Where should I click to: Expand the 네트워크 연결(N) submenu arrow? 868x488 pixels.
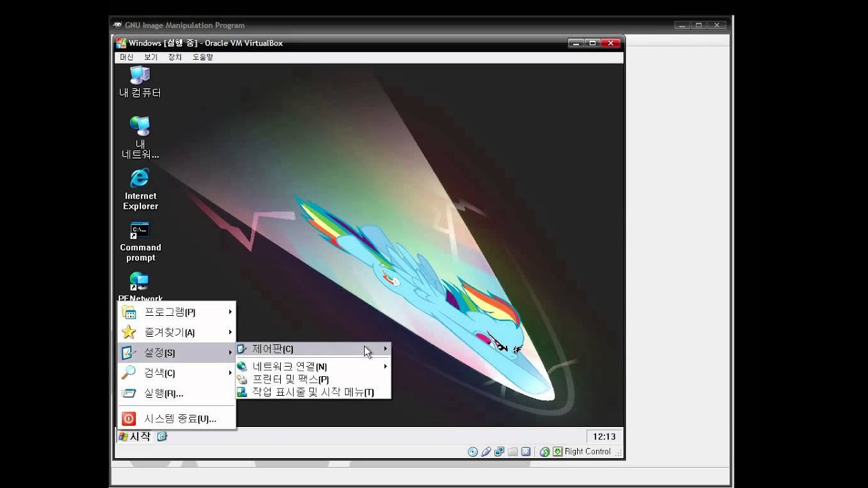(386, 367)
